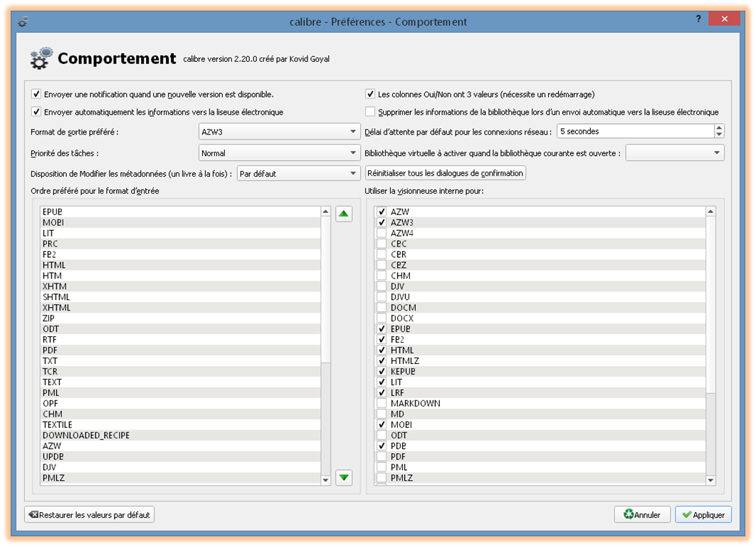Viewport: 756px width, 547px height.
Task: Select EPUB in the input format order list
Action: [181, 212]
